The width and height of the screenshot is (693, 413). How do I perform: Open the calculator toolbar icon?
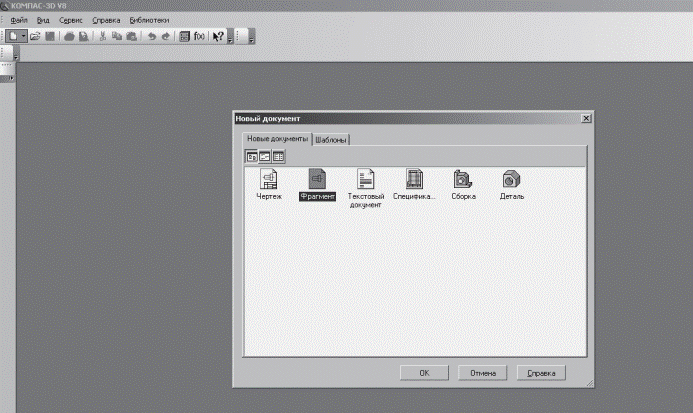185,36
